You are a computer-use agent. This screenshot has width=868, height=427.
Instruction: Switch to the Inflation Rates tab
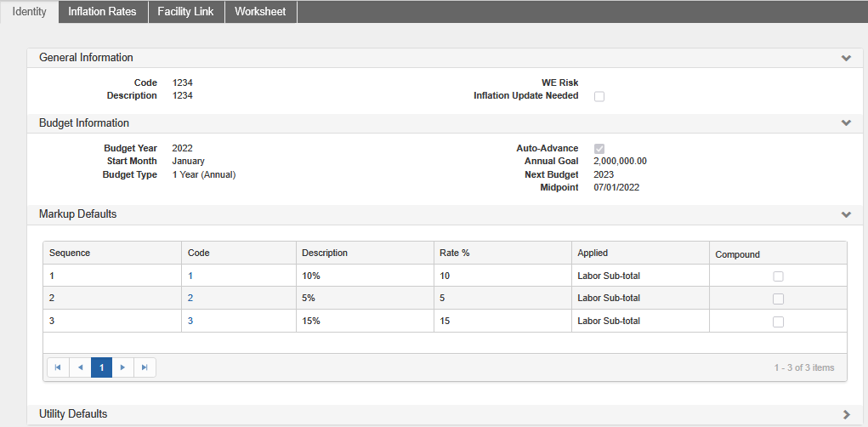pos(103,12)
